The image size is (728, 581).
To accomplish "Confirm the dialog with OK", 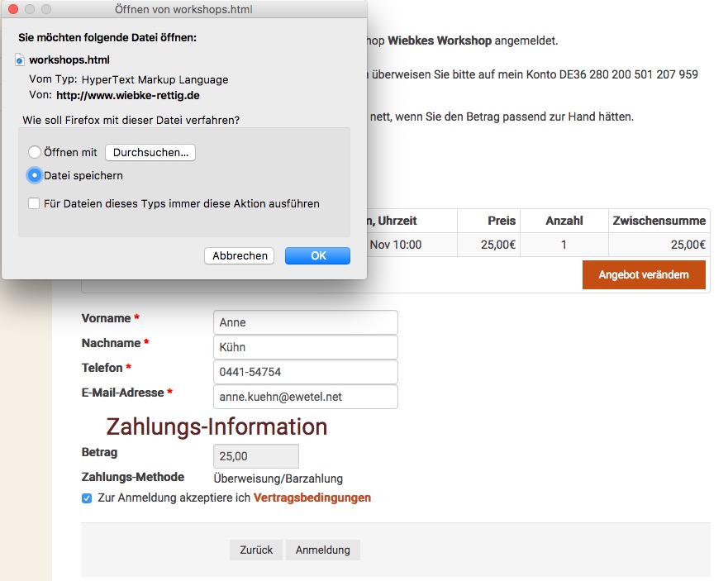I will pos(317,256).
